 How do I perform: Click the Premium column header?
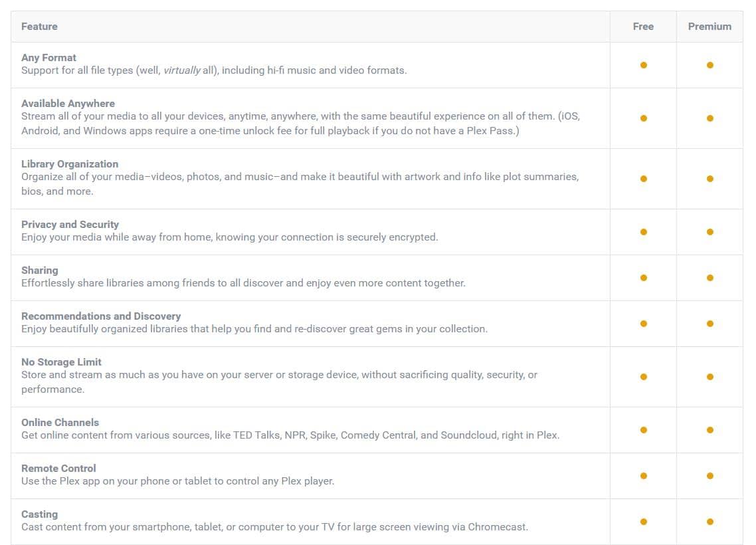coord(709,27)
